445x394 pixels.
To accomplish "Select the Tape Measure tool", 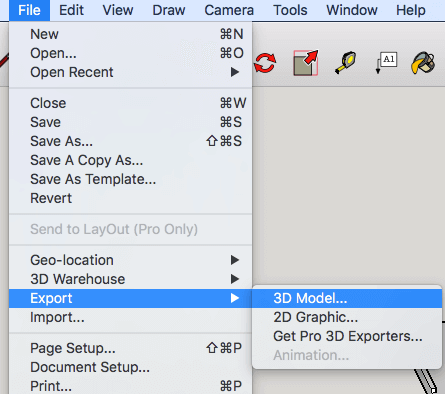I will pos(345,62).
